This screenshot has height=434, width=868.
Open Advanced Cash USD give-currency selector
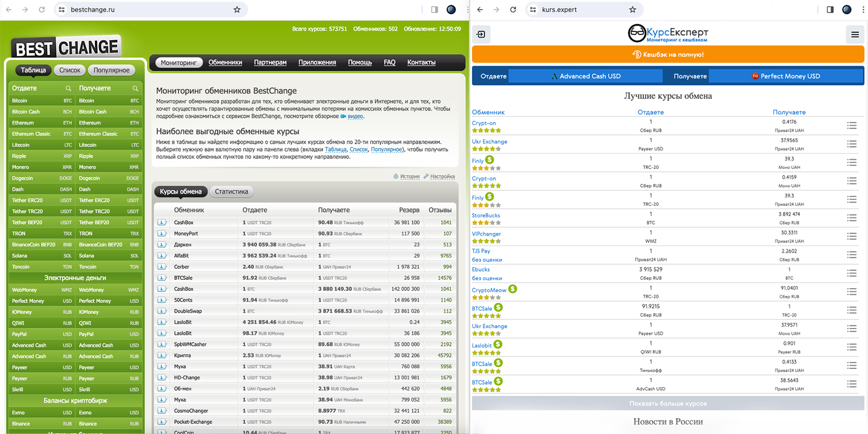[x=586, y=76]
